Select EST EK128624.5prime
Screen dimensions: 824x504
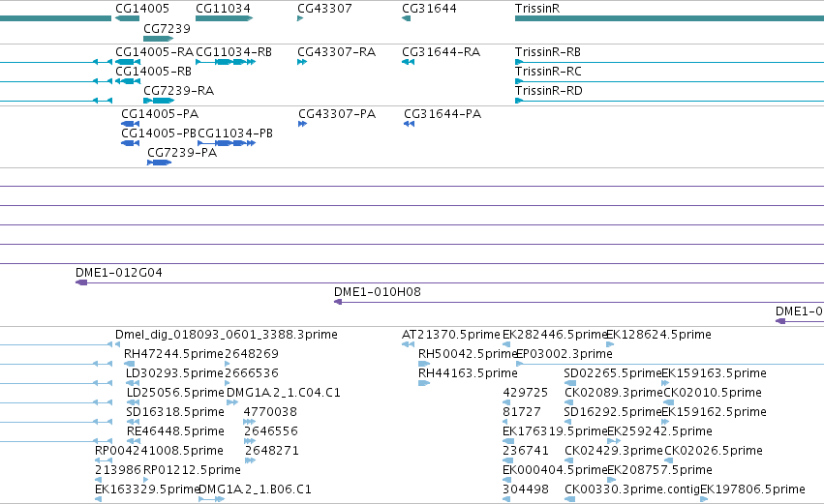coord(659,335)
